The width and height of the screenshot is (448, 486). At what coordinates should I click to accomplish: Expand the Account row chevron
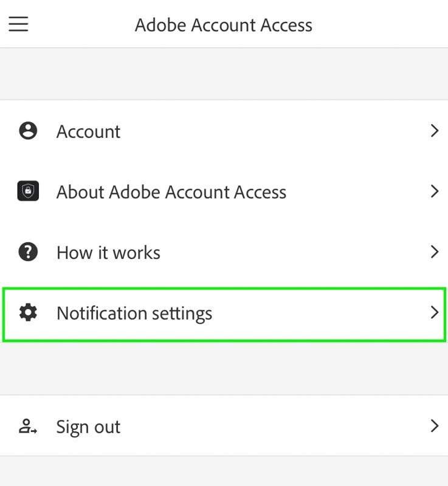(x=435, y=131)
